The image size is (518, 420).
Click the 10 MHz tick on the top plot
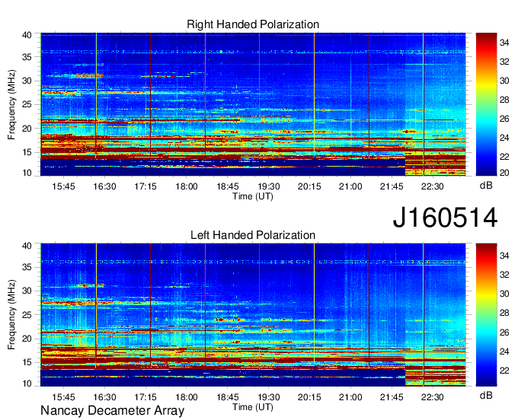27,173
